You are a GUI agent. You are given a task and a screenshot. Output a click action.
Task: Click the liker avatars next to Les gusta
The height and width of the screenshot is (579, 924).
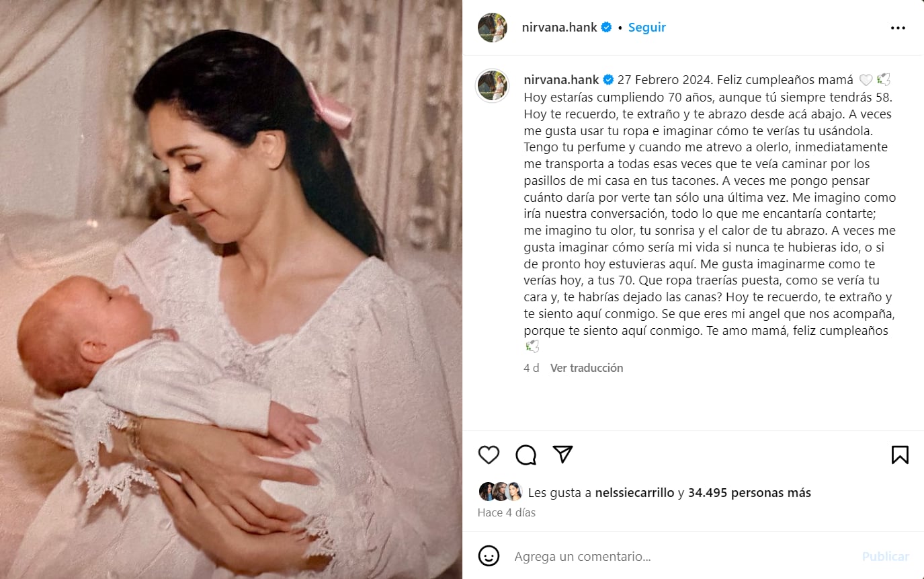501,492
